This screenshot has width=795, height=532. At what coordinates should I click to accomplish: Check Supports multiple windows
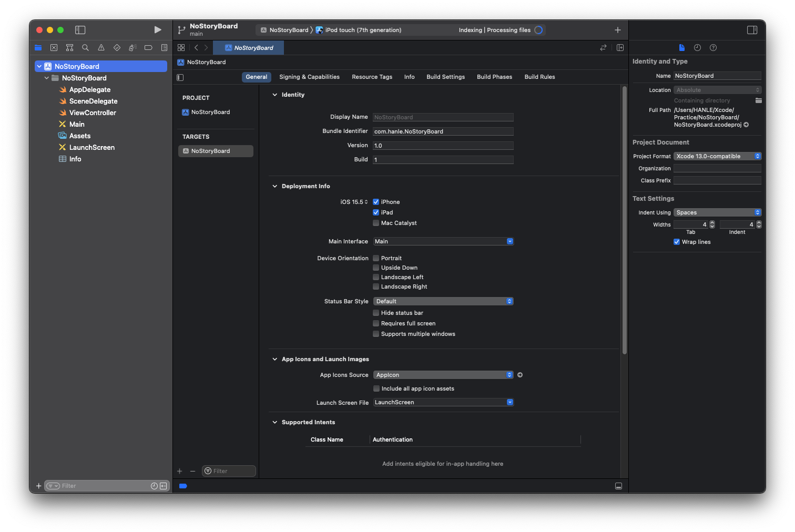pyautogui.click(x=376, y=334)
